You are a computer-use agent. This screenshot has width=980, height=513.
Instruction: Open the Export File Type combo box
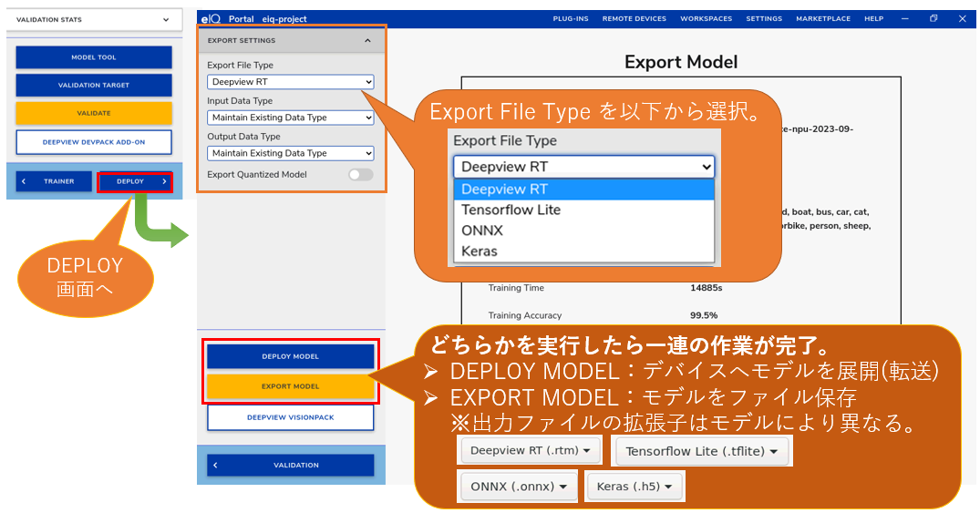tap(291, 82)
